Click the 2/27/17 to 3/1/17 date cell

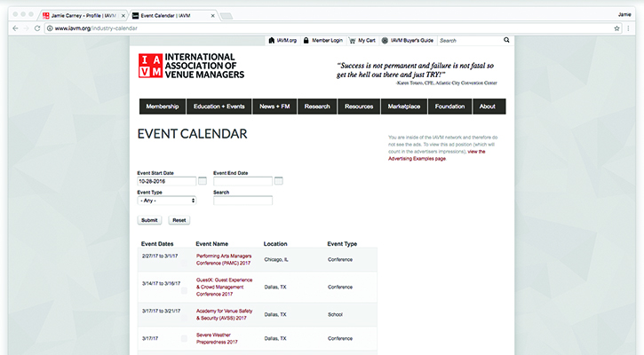coord(160,256)
